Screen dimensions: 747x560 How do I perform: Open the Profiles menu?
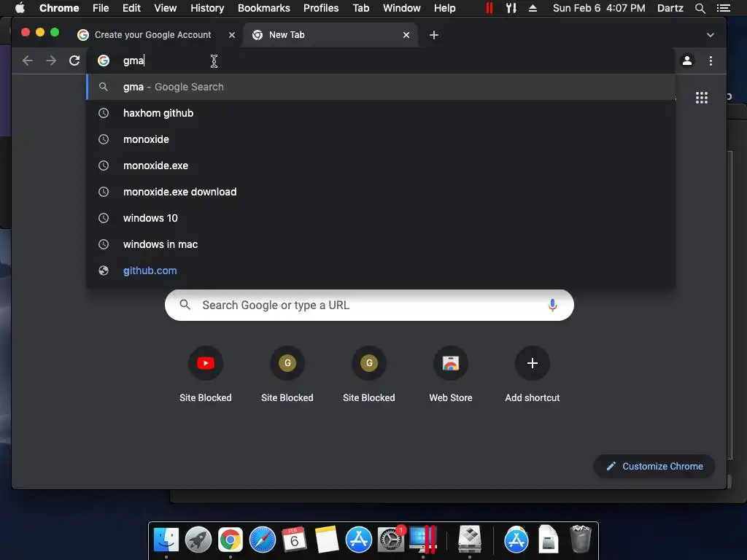coord(321,8)
